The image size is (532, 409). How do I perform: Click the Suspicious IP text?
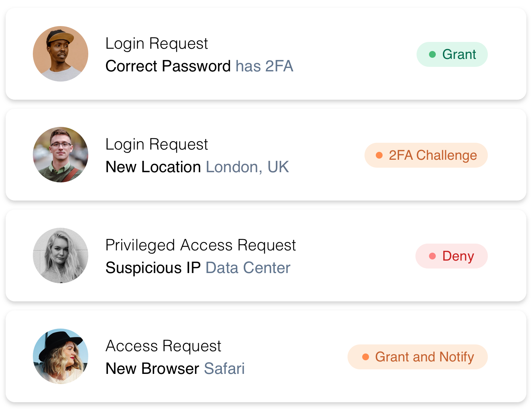tap(153, 268)
